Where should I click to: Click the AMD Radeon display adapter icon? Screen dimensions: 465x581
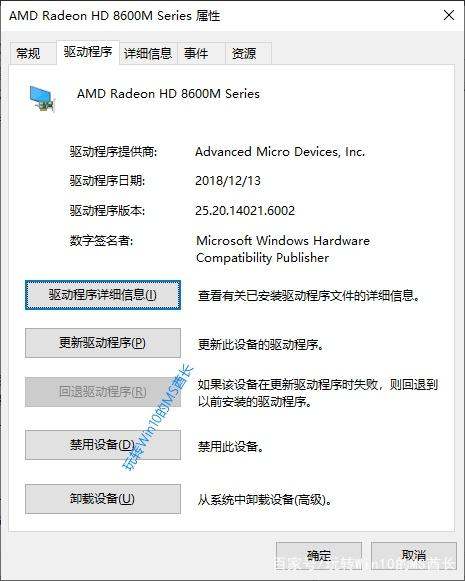coord(42,99)
